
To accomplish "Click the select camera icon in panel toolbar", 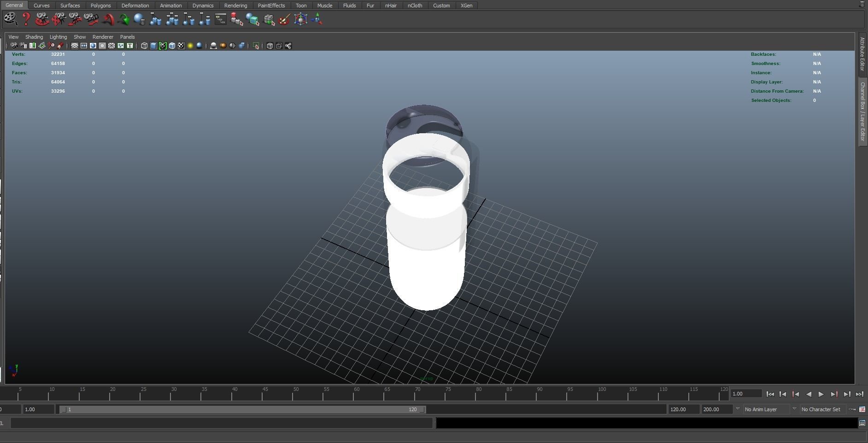I will pos(14,46).
